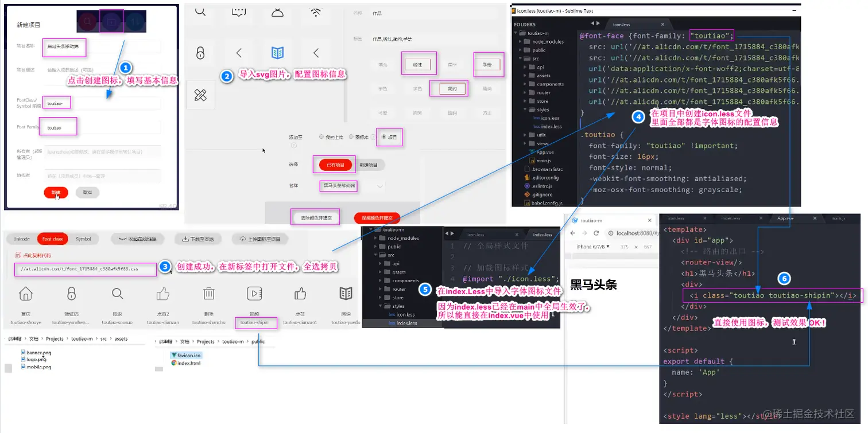This screenshot has width=868, height=433.
Task: Click favicon.ico in the public folder
Action: pos(186,356)
